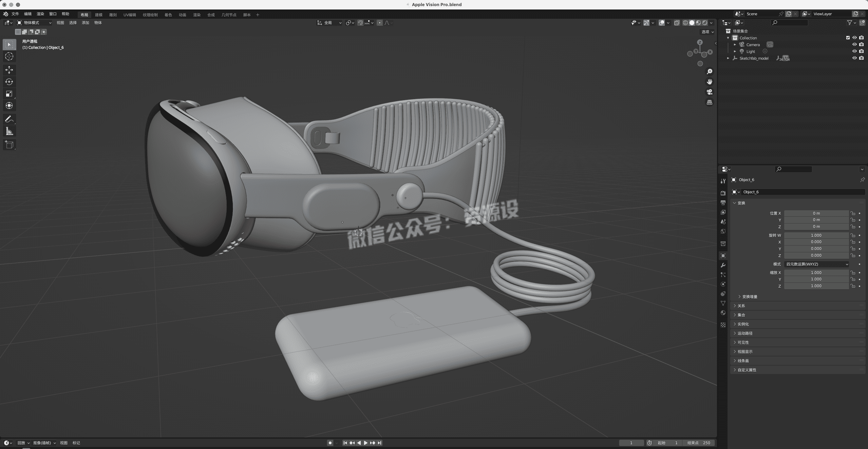Open the View Layer properties tab

pyautogui.click(x=723, y=212)
